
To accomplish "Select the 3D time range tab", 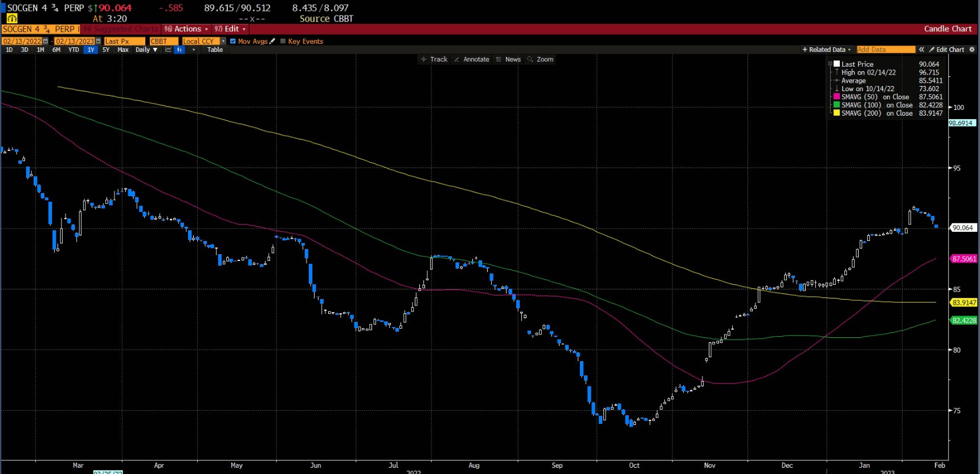I will pos(24,50).
